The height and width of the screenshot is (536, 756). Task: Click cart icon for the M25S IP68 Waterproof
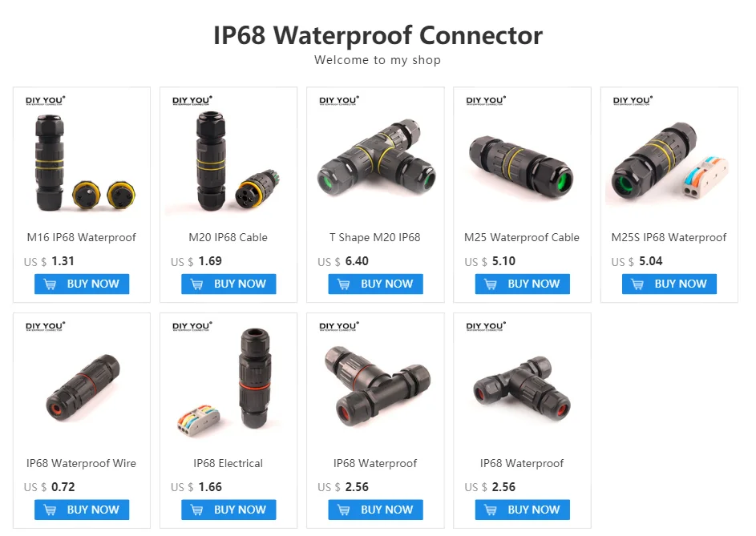point(637,284)
